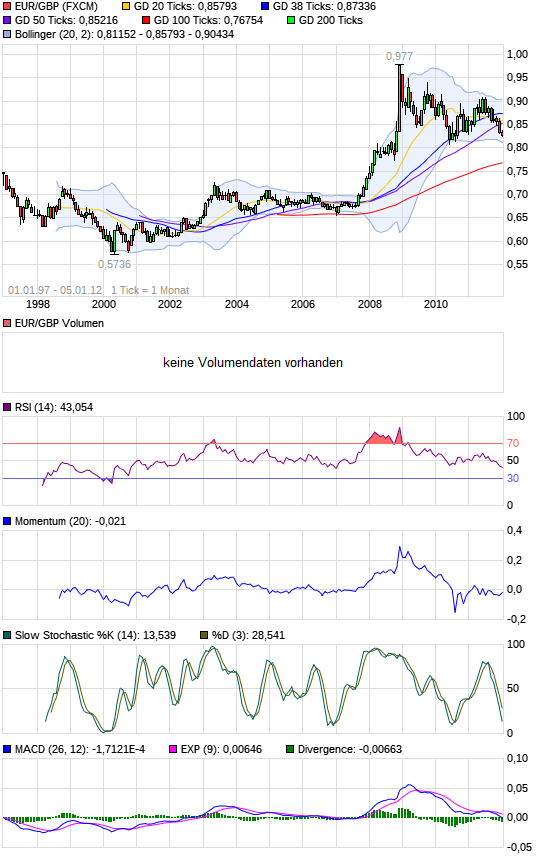Click the 1998 x-axis year label

click(38, 304)
